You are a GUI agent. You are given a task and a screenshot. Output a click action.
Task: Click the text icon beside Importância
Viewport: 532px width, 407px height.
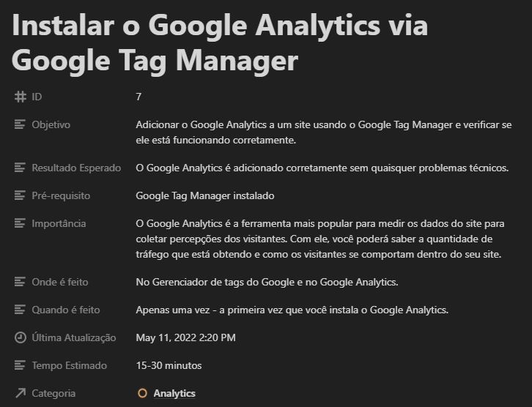(20, 223)
